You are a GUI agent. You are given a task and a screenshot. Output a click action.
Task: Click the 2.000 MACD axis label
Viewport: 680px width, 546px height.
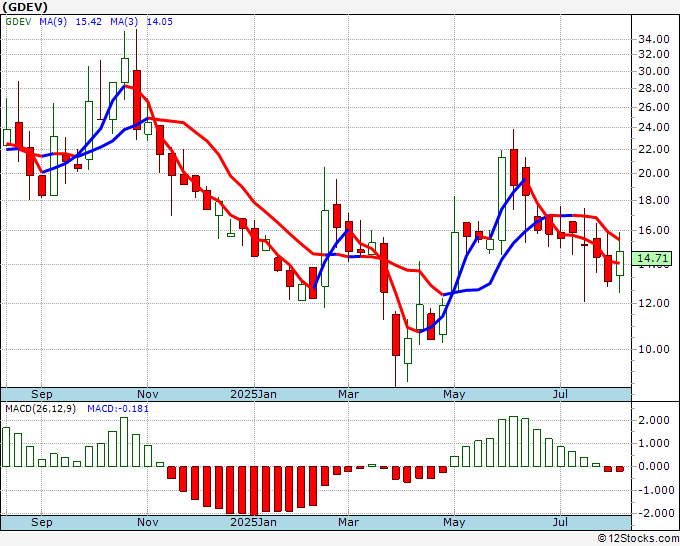(656, 420)
